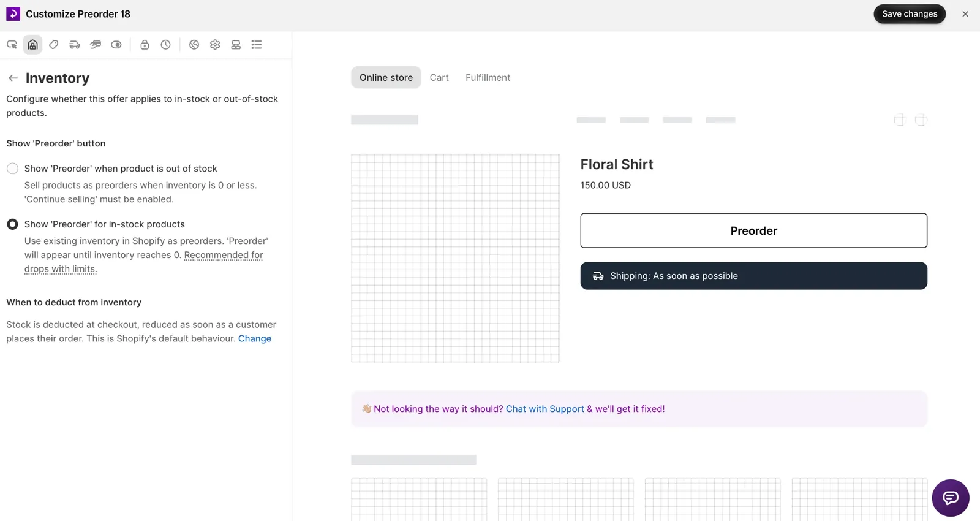Open the price tag icon section
The width and height of the screenshot is (980, 521).
coord(54,45)
